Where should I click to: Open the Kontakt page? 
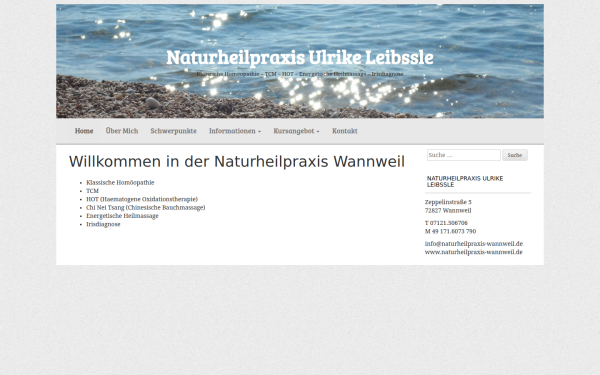(x=345, y=131)
